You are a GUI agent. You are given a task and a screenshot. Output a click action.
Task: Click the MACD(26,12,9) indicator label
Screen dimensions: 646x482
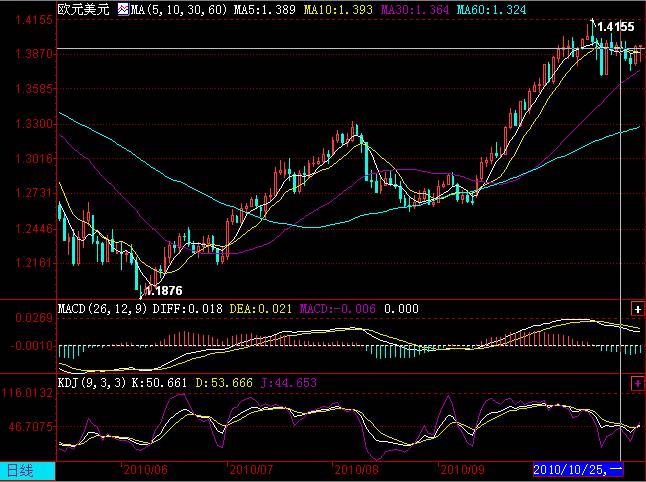102,309
